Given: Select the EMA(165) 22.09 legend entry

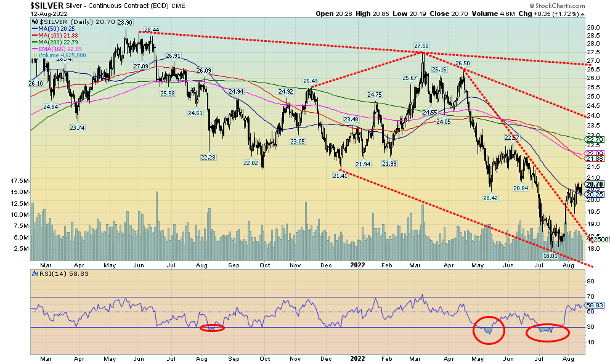Looking at the screenshot, I should click(x=52, y=49).
